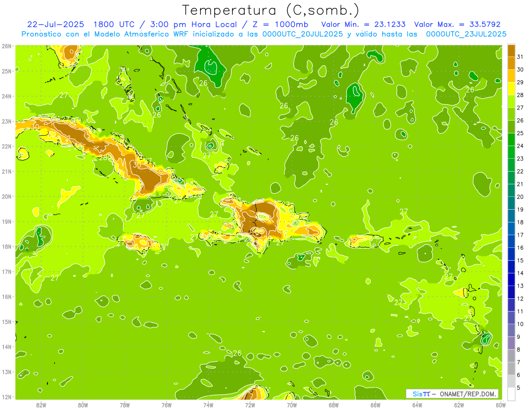Select the initialization stamp "0000UTC_20JUL2025"
532x411 pixels.
303,34
